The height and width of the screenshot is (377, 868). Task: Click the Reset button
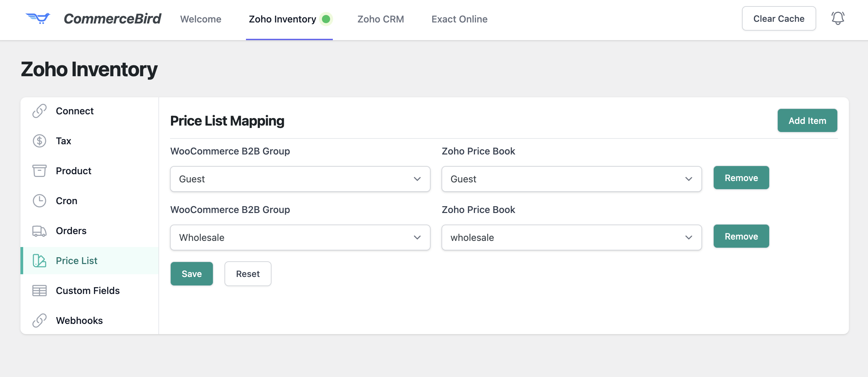pyautogui.click(x=248, y=274)
